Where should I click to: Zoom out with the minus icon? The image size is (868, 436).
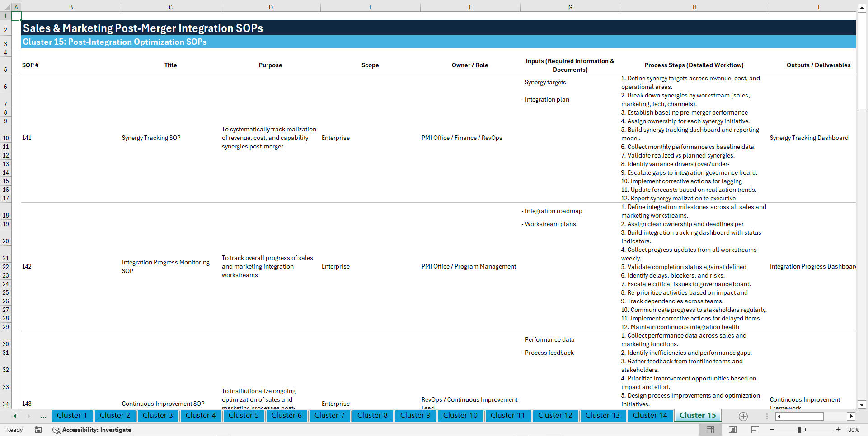pos(772,430)
